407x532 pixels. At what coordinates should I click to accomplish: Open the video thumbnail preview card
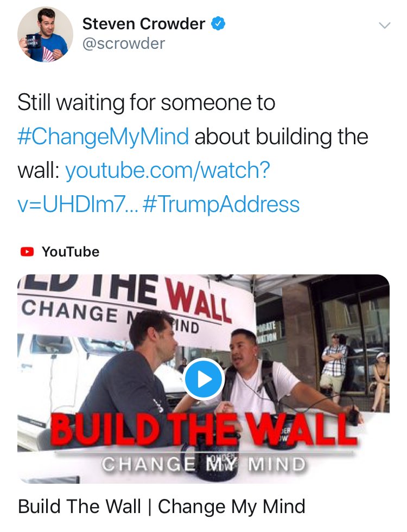pos(203,379)
